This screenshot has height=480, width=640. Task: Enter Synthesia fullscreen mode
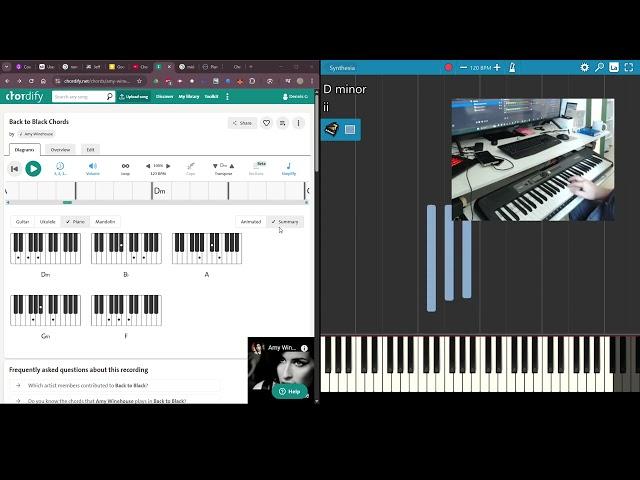pos(629,67)
